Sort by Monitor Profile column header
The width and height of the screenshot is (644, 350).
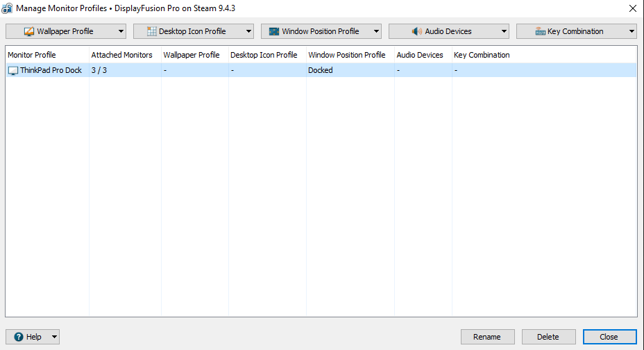point(32,55)
